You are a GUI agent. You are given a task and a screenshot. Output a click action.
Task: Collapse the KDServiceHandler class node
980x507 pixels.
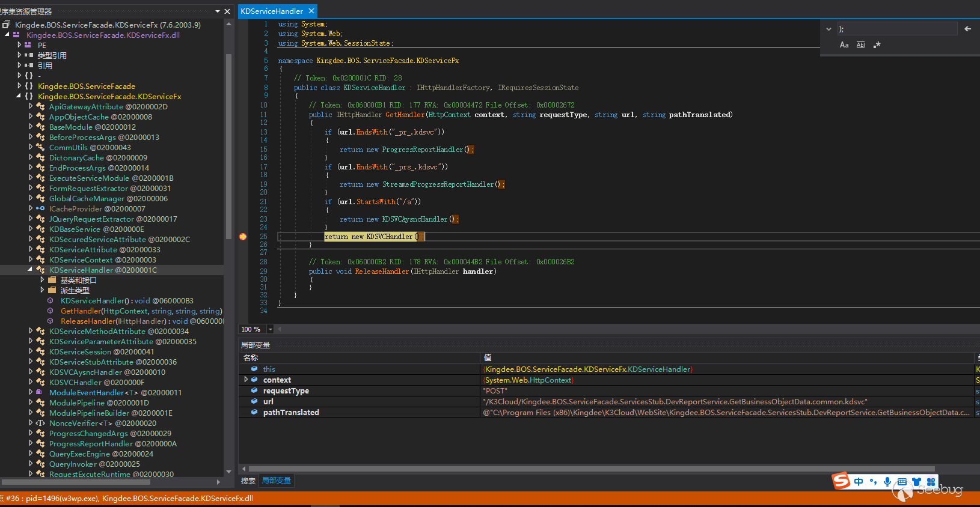[30, 270]
